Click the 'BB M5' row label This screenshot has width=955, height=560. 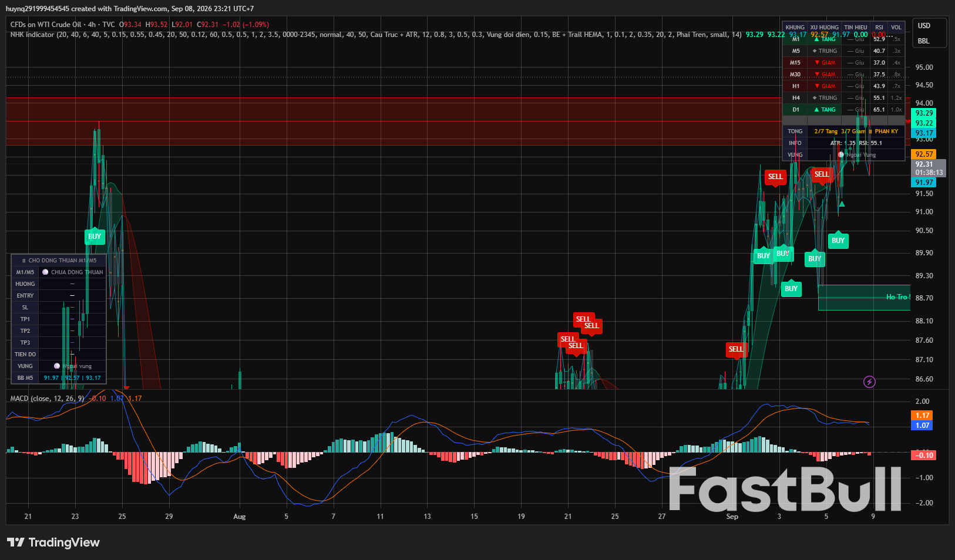pos(25,378)
